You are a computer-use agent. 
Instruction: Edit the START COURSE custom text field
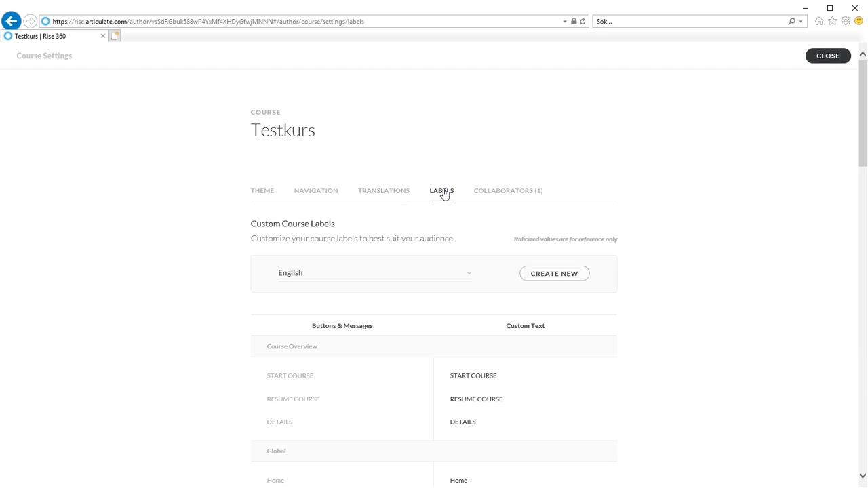pyautogui.click(x=526, y=375)
